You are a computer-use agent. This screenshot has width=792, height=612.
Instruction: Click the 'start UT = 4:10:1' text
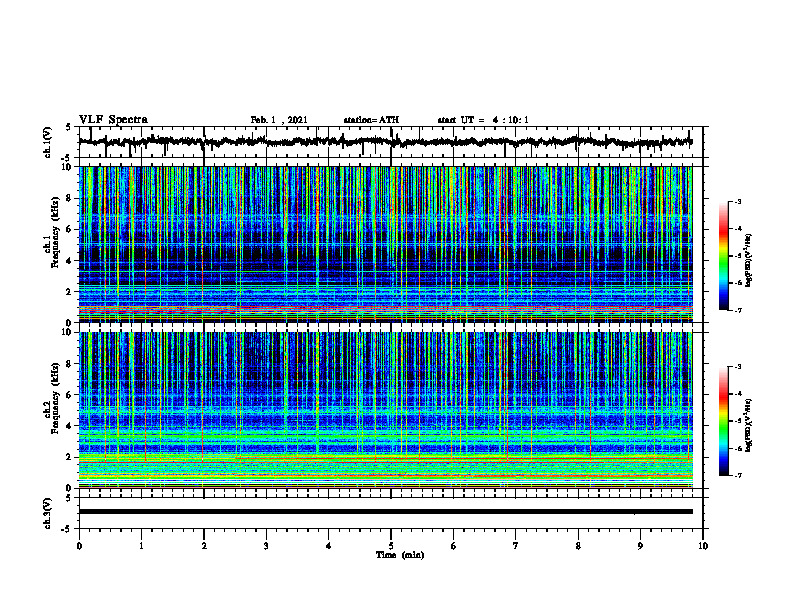pos(483,120)
